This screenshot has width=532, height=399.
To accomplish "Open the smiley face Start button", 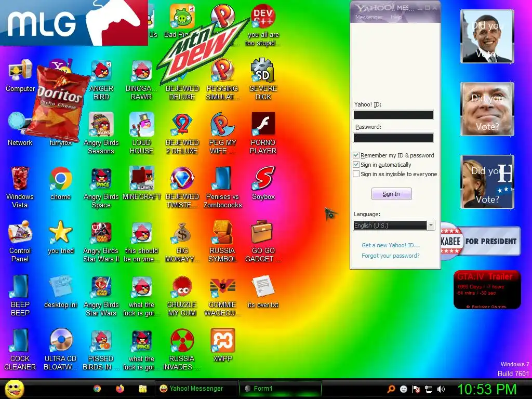I will pos(14,389).
